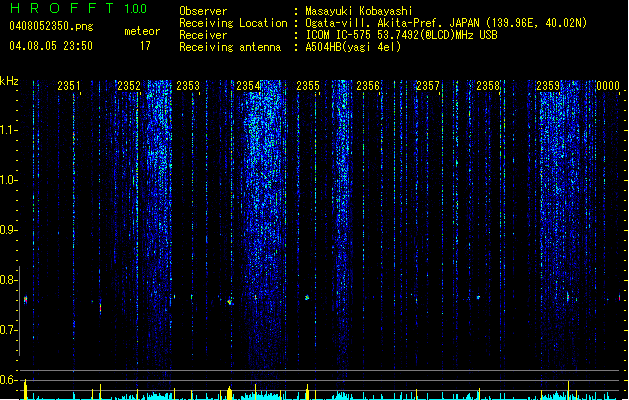This screenshot has height=400, width=629.
Task: Click the 2359 time marker
Action: [x=548, y=85]
